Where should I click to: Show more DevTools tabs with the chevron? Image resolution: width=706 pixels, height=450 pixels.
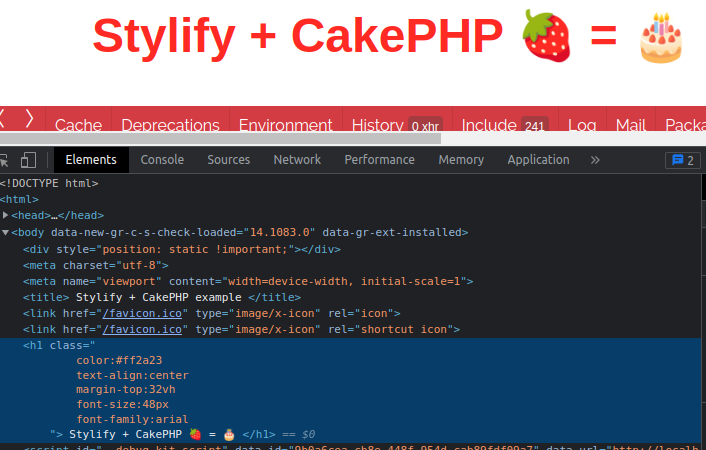coord(595,160)
